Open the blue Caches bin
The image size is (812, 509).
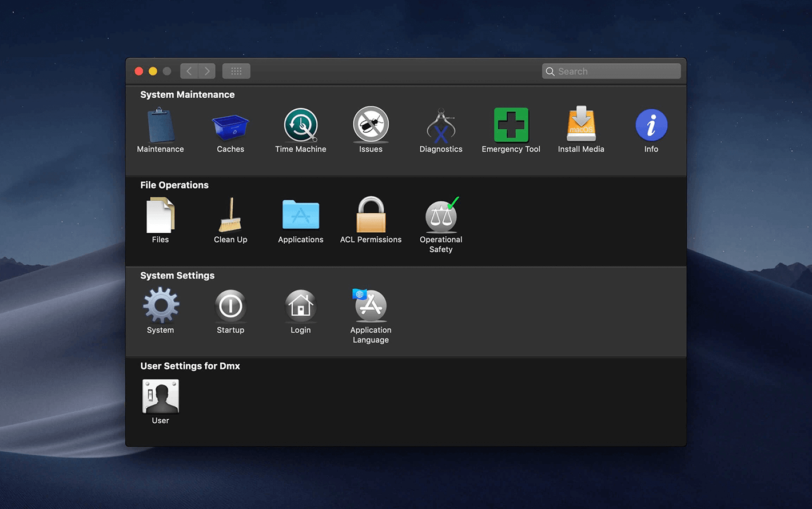230,126
